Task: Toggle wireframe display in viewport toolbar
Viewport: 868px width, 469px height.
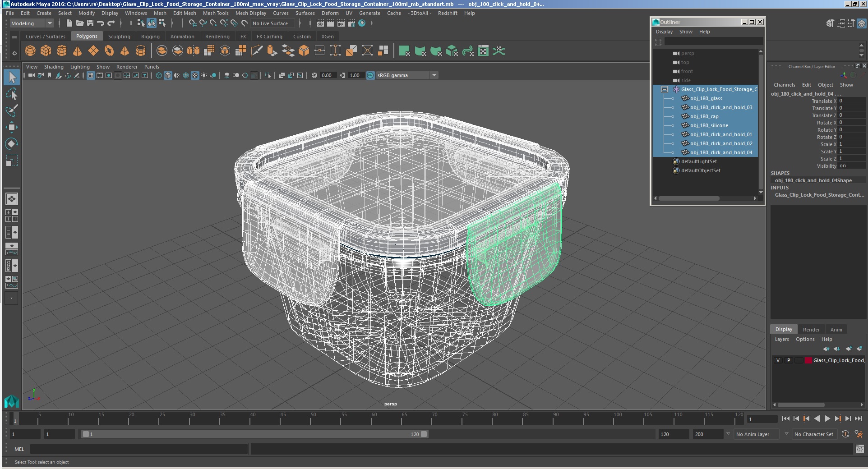Action: point(159,75)
